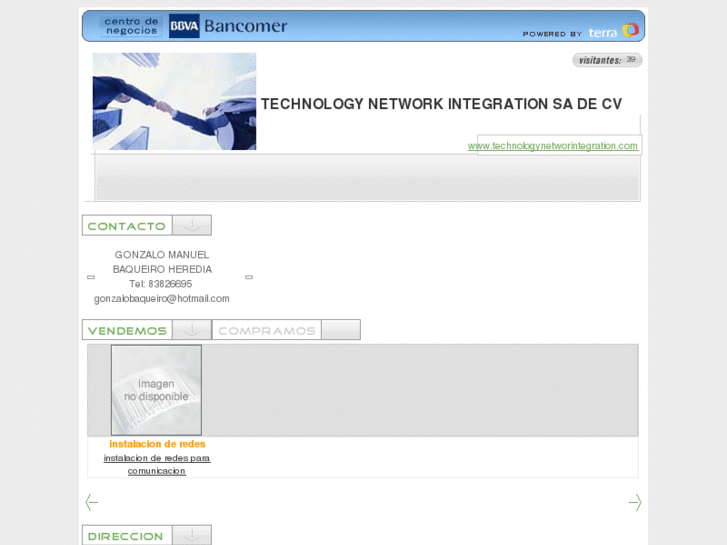This screenshot has height=545, width=727.
Task: Click the visitantes counter badge
Action: point(607,60)
